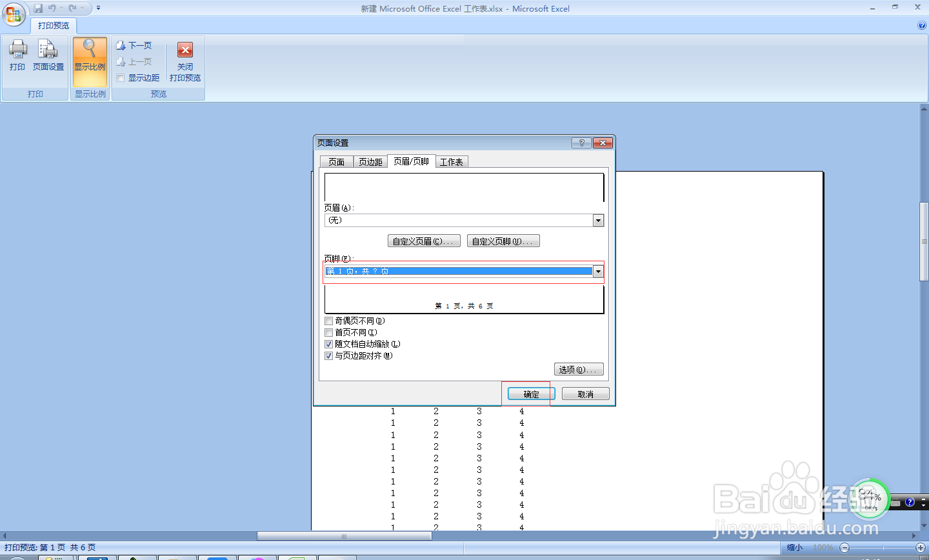Click the dialog's question mark help button
The width and height of the screenshot is (929, 560).
pos(581,143)
